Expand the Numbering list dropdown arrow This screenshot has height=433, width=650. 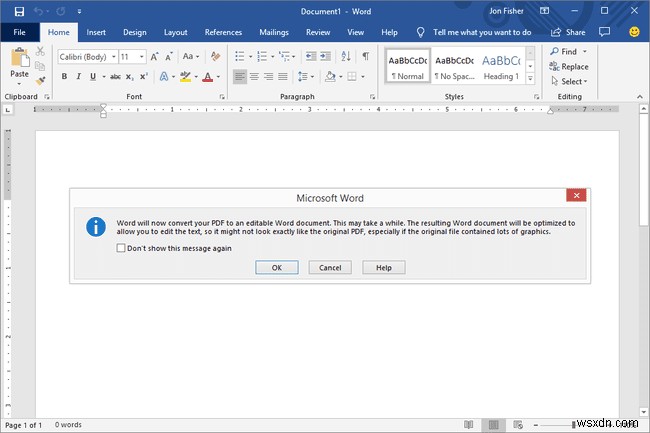pyautogui.click(x=273, y=57)
